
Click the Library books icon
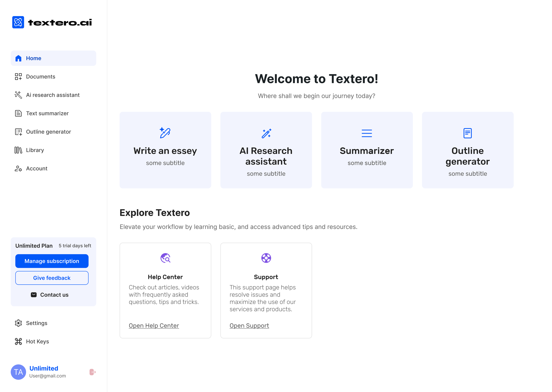(x=18, y=150)
